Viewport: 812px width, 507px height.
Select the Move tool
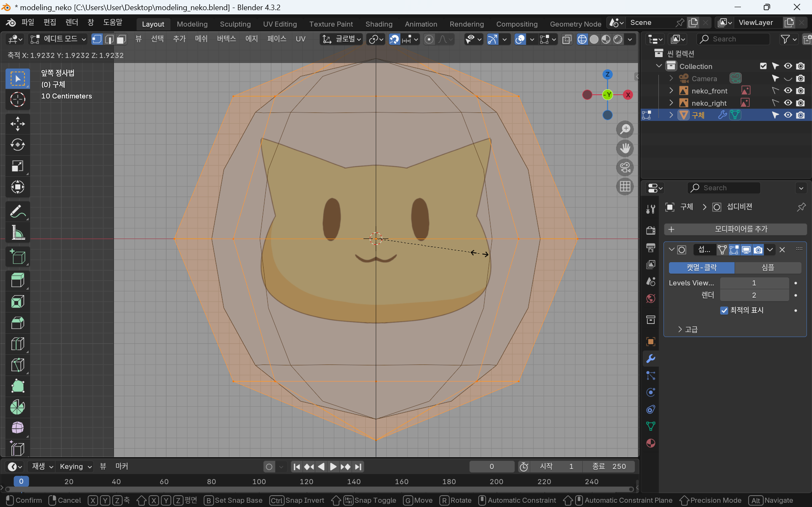click(x=17, y=124)
